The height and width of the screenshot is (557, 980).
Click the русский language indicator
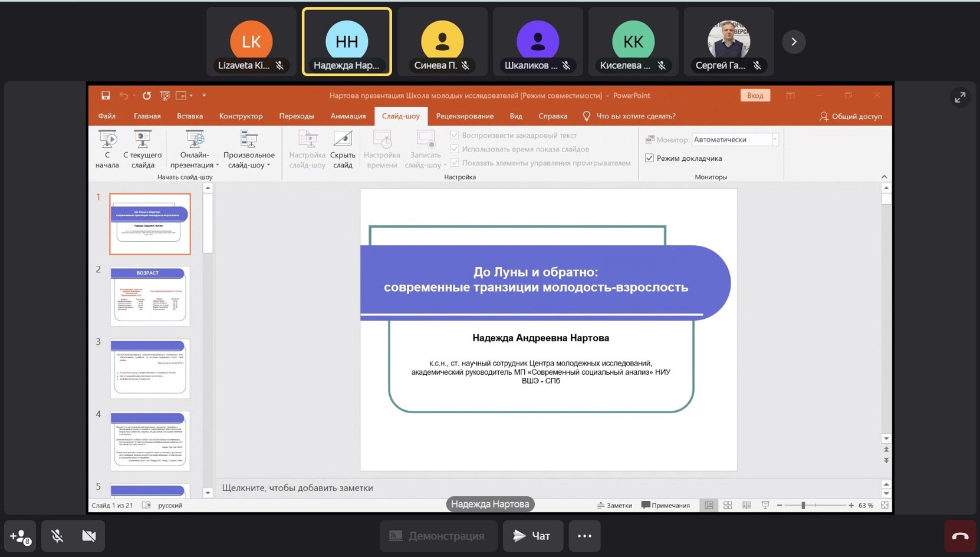170,505
